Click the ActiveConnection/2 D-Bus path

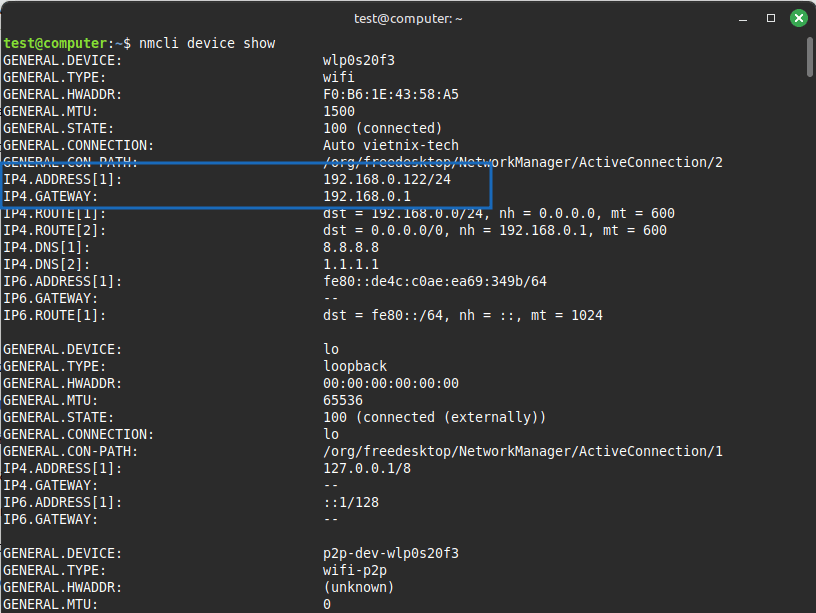pyautogui.click(x=523, y=162)
